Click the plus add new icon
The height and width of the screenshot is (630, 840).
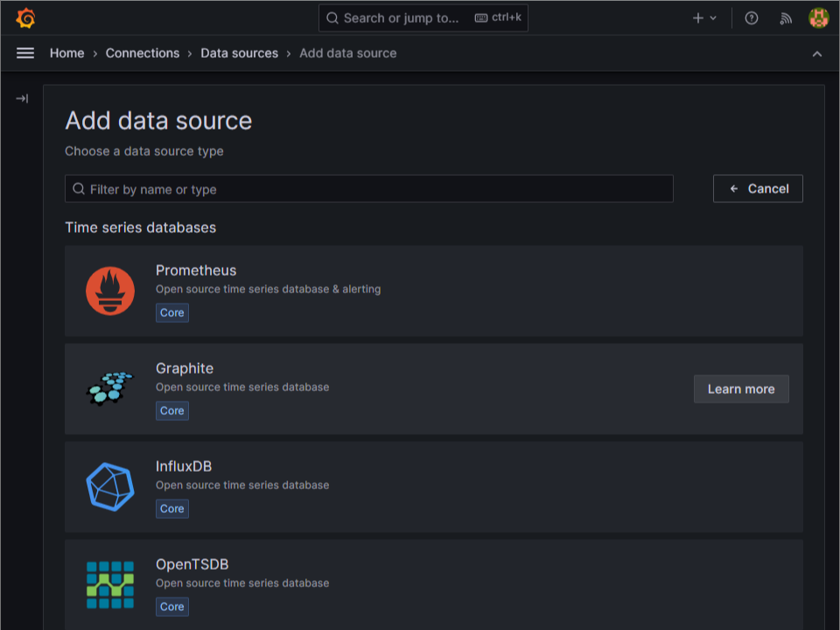pos(697,18)
